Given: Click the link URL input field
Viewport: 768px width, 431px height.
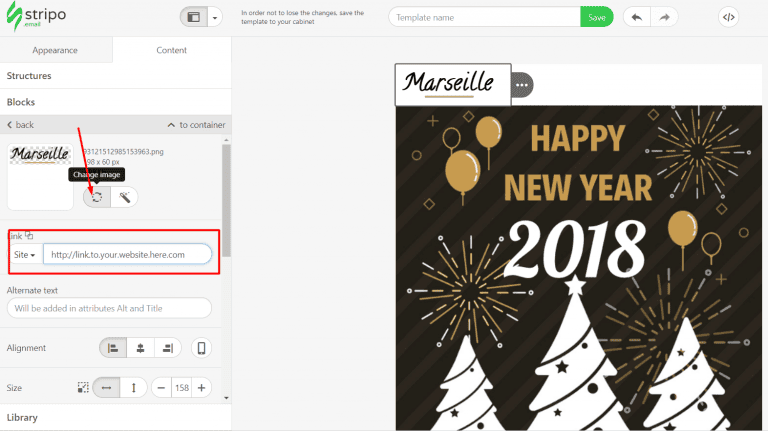Looking at the screenshot, I should [127, 255].
